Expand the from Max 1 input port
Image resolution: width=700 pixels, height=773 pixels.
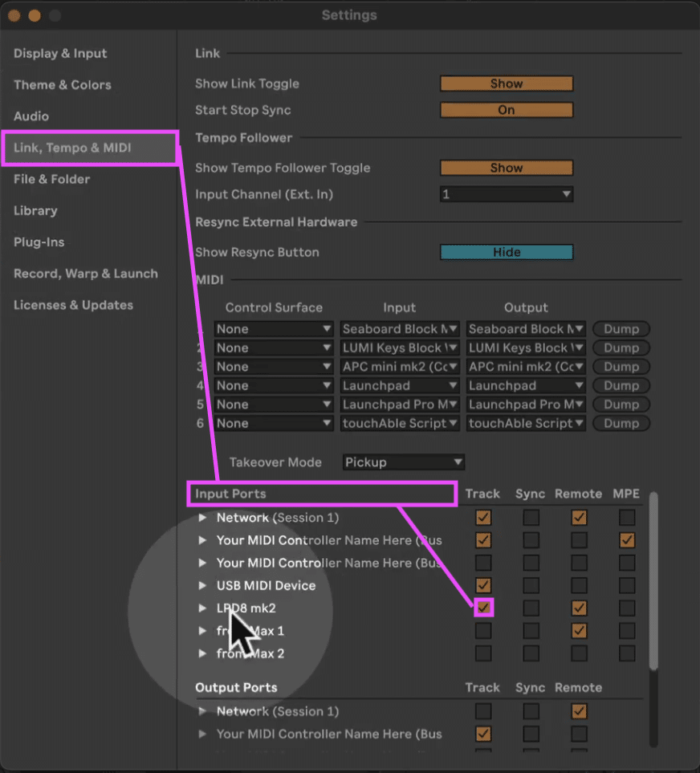tap(202, 631)
